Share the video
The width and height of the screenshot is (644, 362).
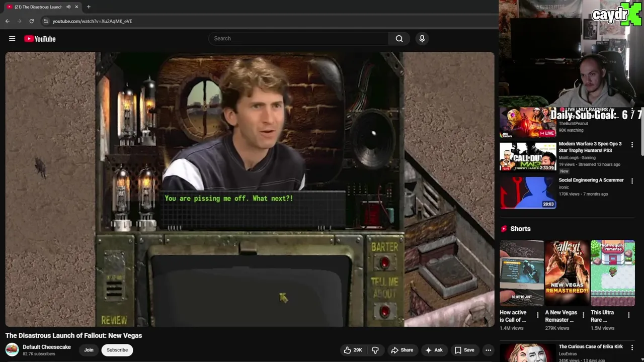[402, 350]
